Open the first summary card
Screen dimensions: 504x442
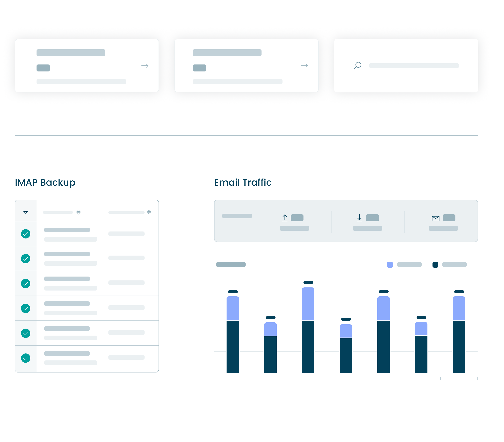pyautogui.click(x=87, y=66)
